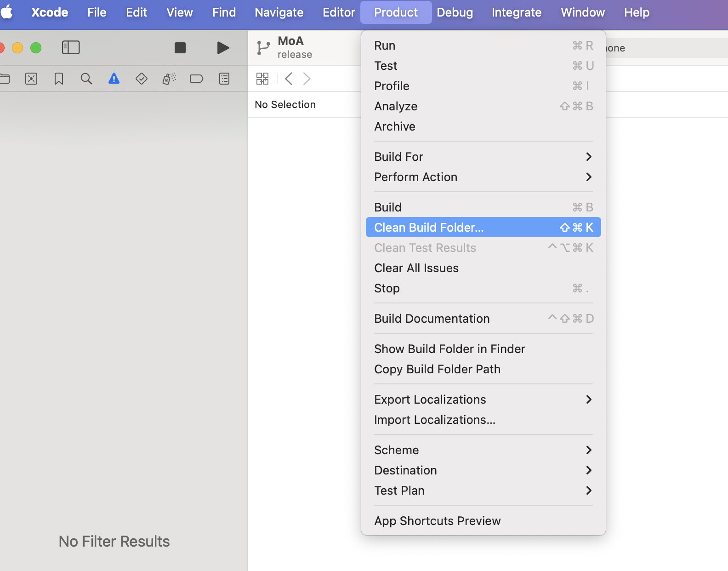This screenshot has width=728, height=571.
Task: Expand the Perform Action submenu
Action: (483, 177)
